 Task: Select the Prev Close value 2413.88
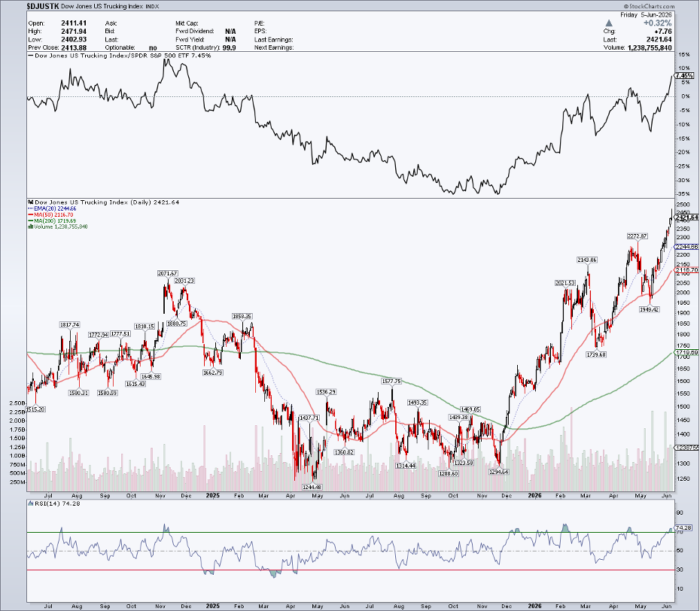coord(74,47)
